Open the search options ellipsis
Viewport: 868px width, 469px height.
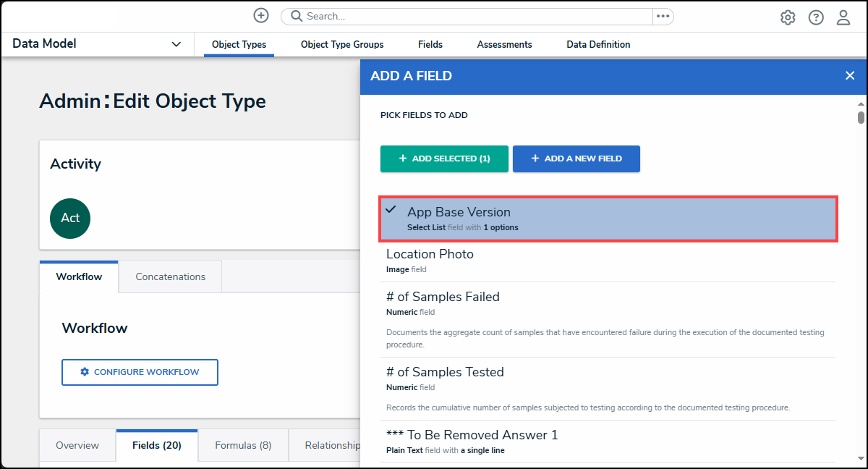pyautogui.click(x=663, y=16)
